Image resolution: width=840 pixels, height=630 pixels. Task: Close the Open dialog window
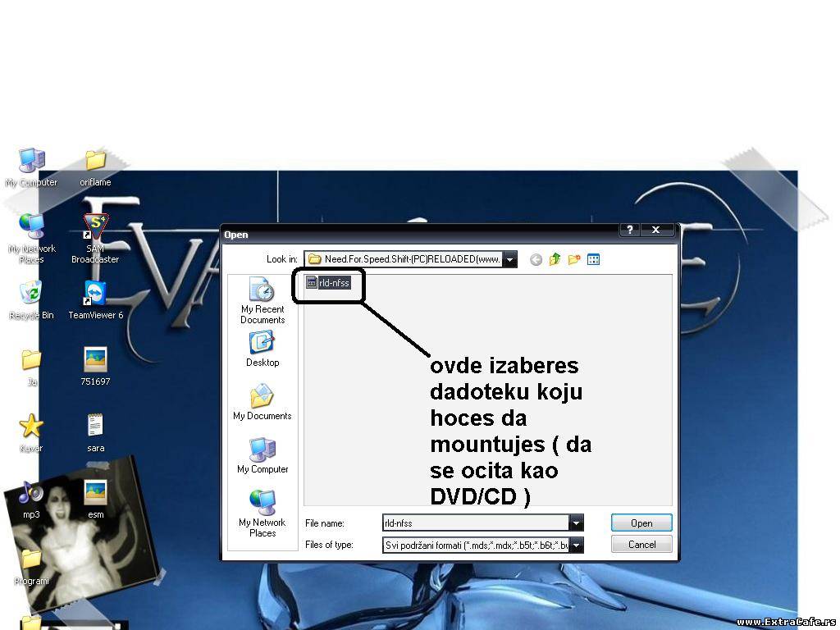point(655,230)
